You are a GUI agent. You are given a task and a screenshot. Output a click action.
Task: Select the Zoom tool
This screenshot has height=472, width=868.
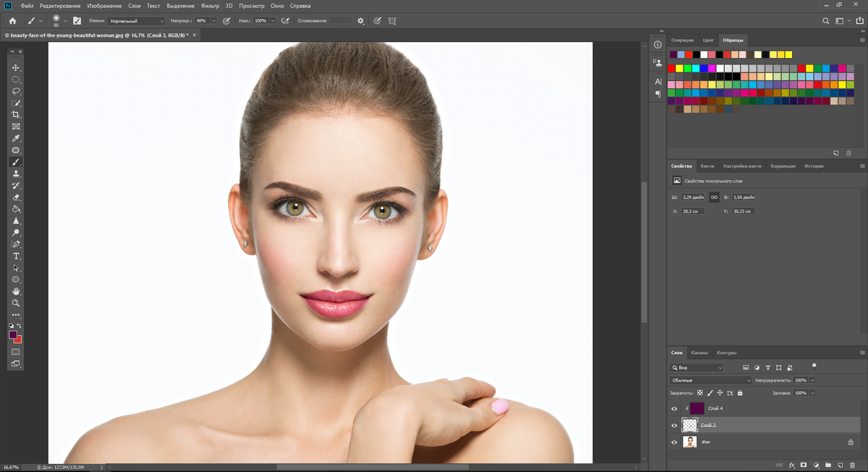16,303
